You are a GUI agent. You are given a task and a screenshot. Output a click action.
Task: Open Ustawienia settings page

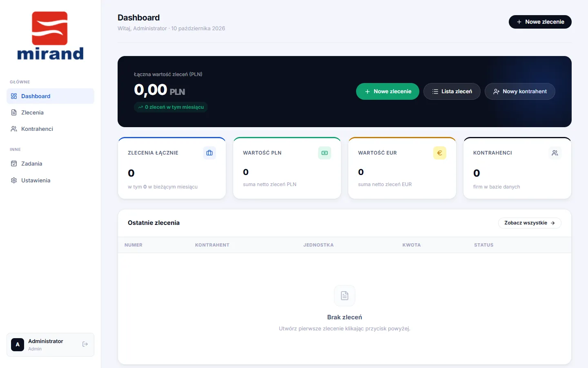click(50, 180)
